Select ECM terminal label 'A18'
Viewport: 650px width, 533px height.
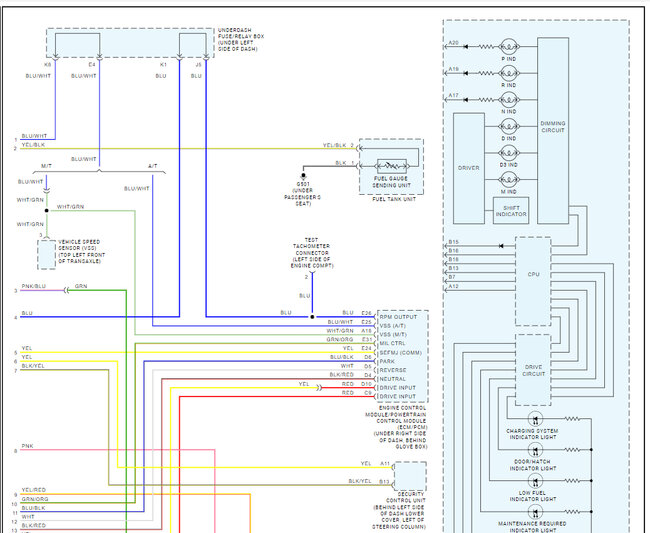pyautogui.click(x=366, y=331)
